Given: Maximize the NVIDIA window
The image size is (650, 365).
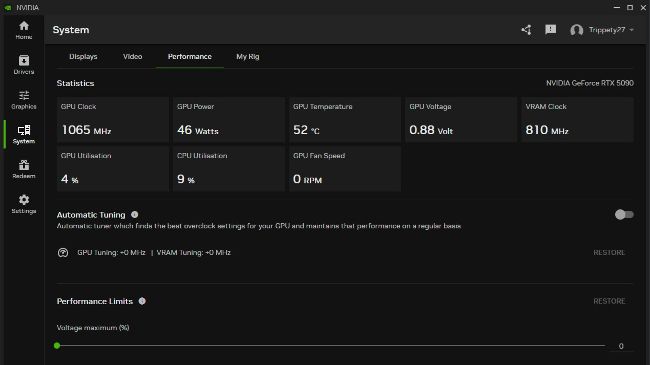Looking at the screenshot, I should pyautogui.click(x=630, y=7).
